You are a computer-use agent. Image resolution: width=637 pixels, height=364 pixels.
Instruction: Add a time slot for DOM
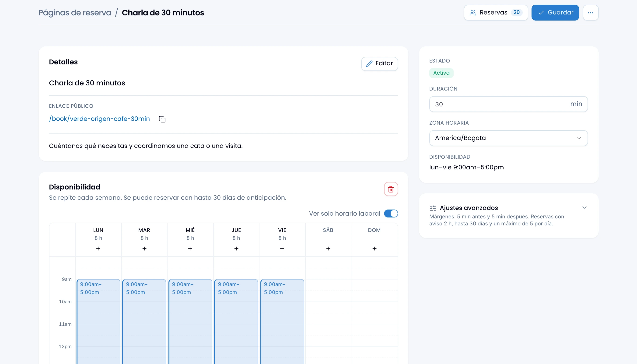(x=374, y=248)
